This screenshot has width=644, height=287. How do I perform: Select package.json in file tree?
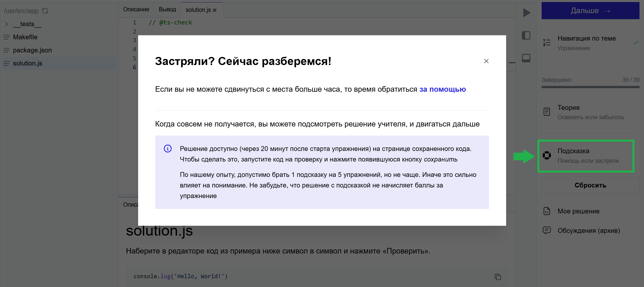32,50
